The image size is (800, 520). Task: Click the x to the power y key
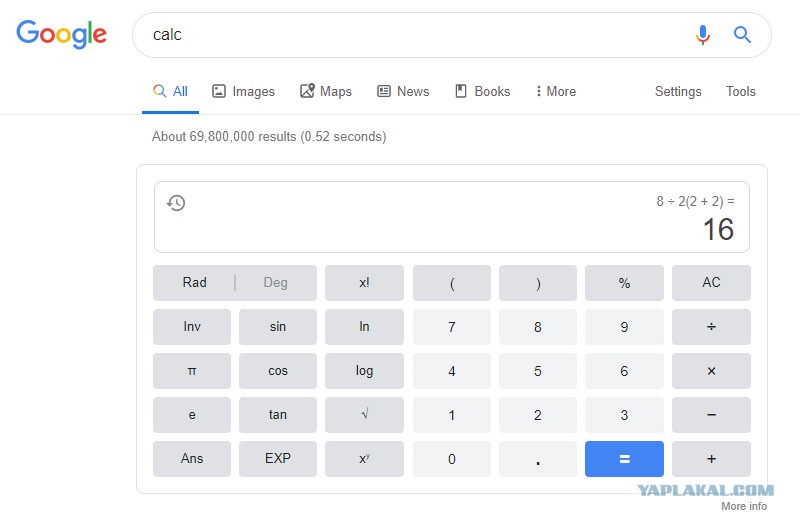[364, 459]
